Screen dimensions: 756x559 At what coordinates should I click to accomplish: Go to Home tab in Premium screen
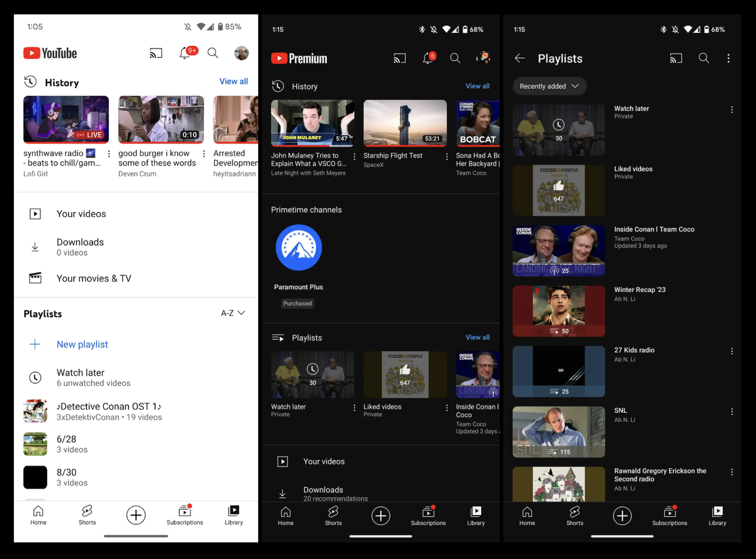[285, 516]
